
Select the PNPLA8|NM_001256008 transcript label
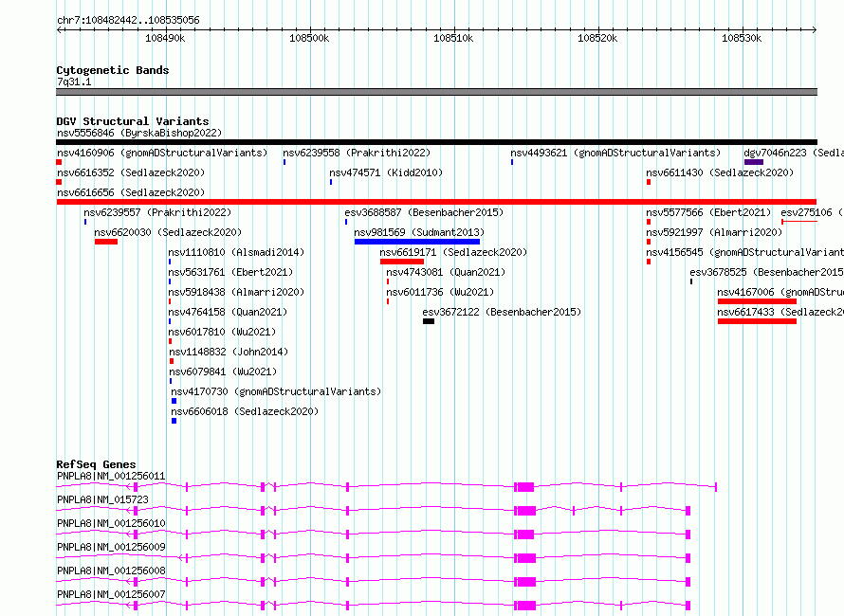pos(111,571)
